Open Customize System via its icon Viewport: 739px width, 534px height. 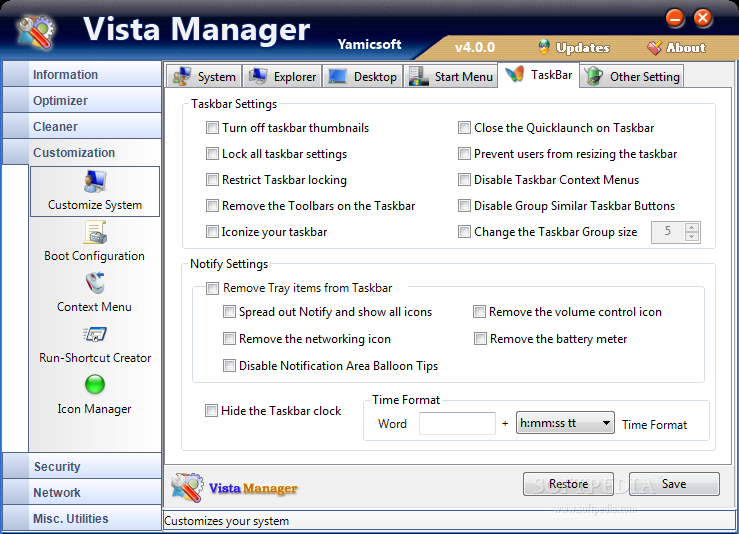(95, 182)
